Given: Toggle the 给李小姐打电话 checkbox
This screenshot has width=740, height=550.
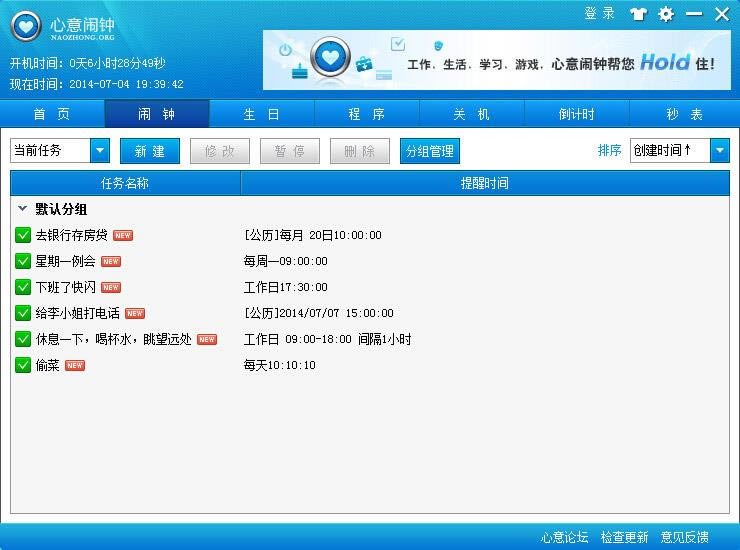Looking at the screenshot, I should pyautogui.click(x=23, y=313).
